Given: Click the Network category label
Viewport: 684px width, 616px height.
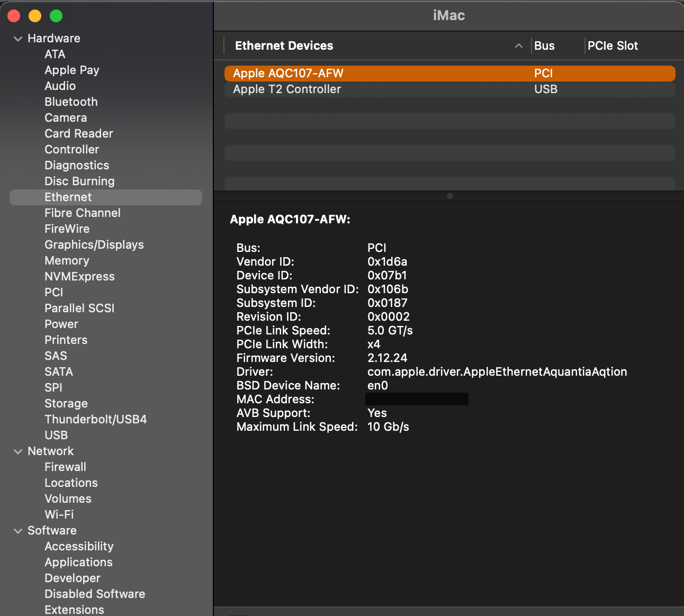Looking at the screenshot, I should (51, 451).
